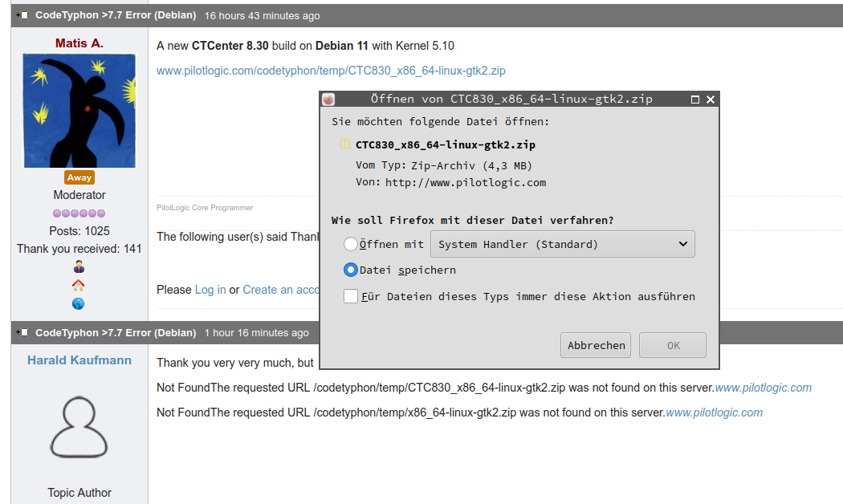This screenshot has width=843, height=504.
Task: Open Matis A. username link
Action: pyautogui.click(x=79, y=43)
